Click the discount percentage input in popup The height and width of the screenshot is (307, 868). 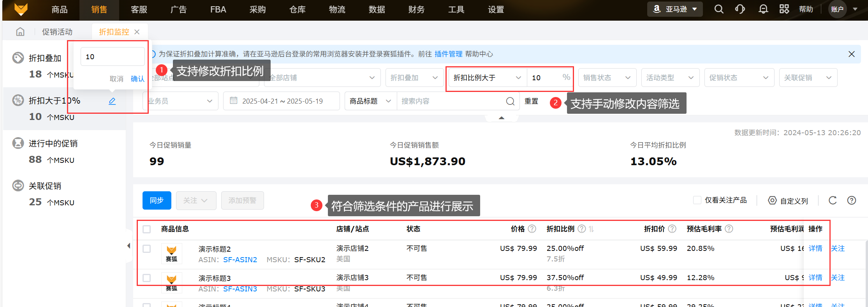click(113, 56)
